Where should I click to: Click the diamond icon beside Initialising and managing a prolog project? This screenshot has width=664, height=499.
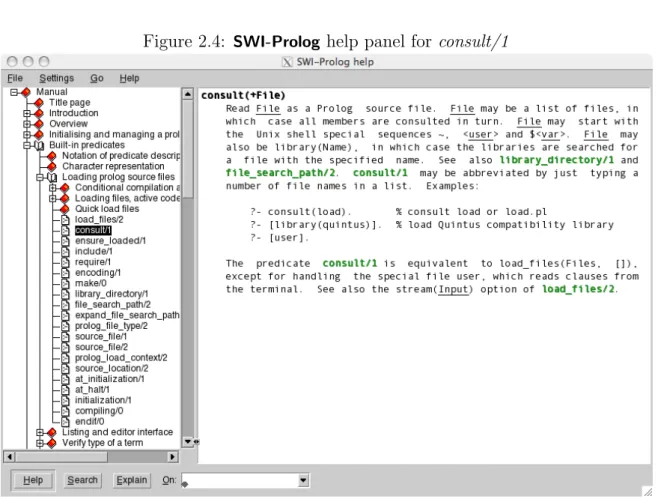(39, 134)
